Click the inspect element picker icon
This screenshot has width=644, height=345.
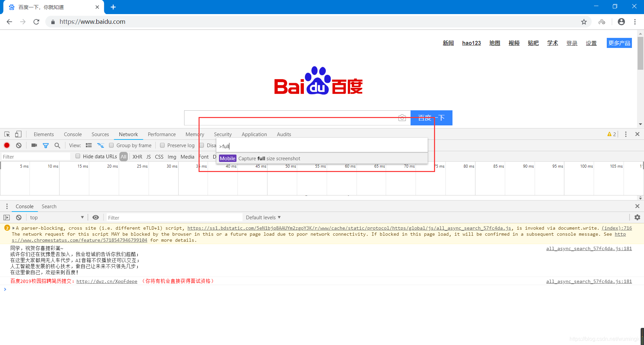[x=7, y=134]
